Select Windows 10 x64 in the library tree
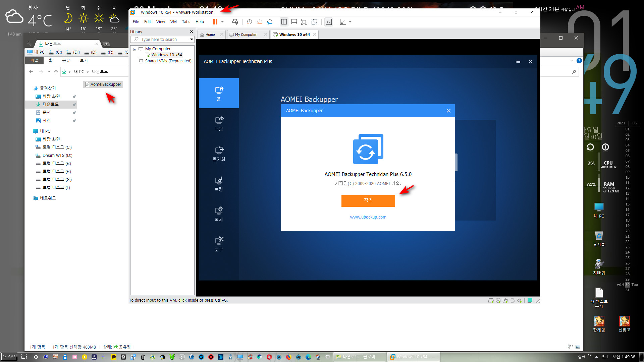 [x=167, y=55]
